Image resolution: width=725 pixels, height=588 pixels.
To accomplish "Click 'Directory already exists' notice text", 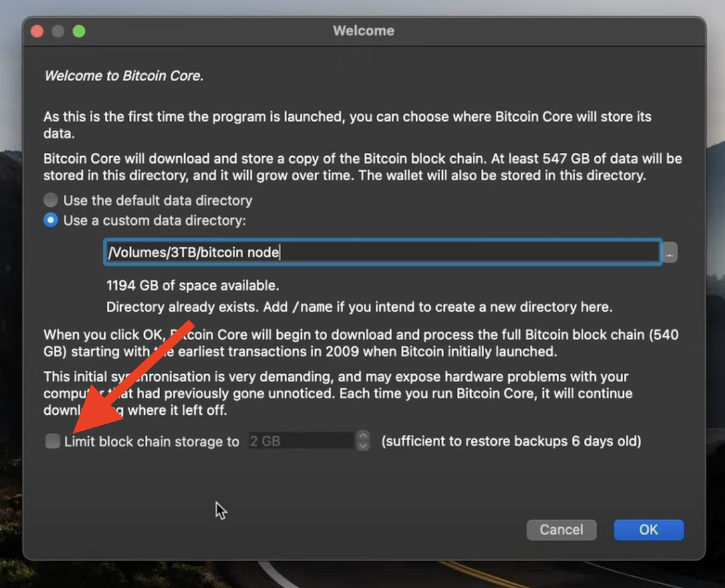I will pos(359,307).
